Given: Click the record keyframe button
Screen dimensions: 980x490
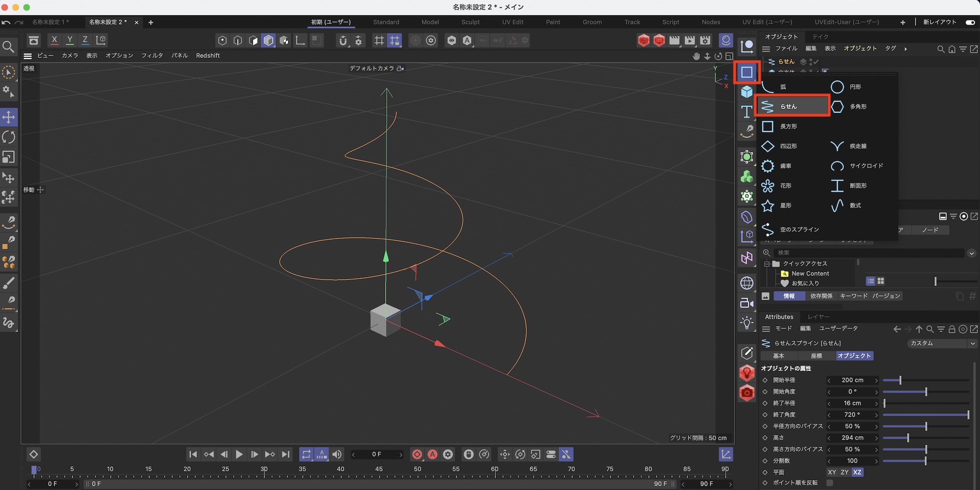Looking at the screenshot, I should coord(417,455).
